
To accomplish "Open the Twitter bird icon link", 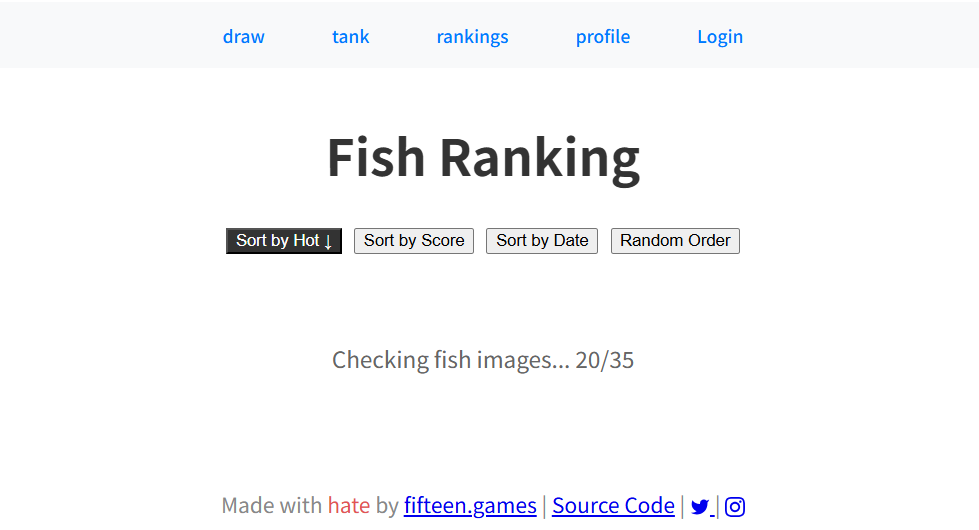I will (700, 506).
